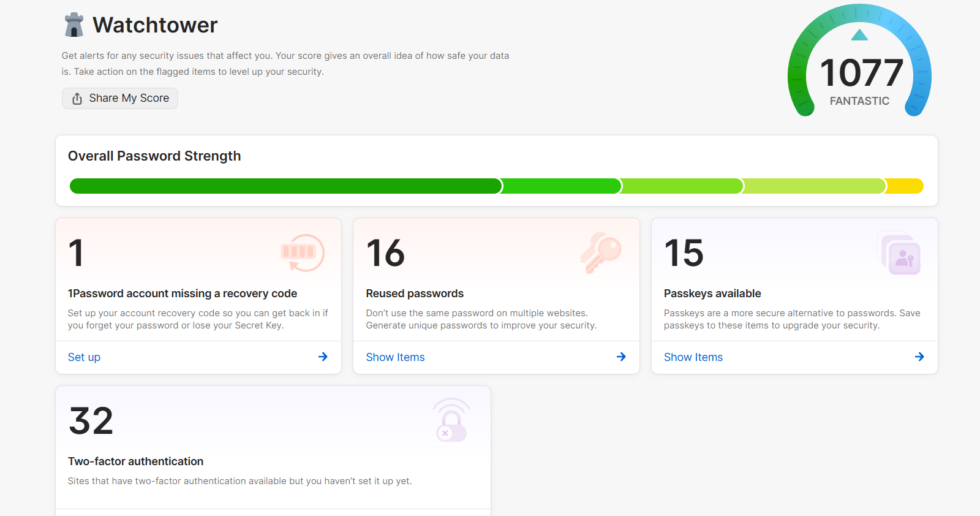Select the bright green password strength segment
The image size is (980, 516).
point(562,186)
